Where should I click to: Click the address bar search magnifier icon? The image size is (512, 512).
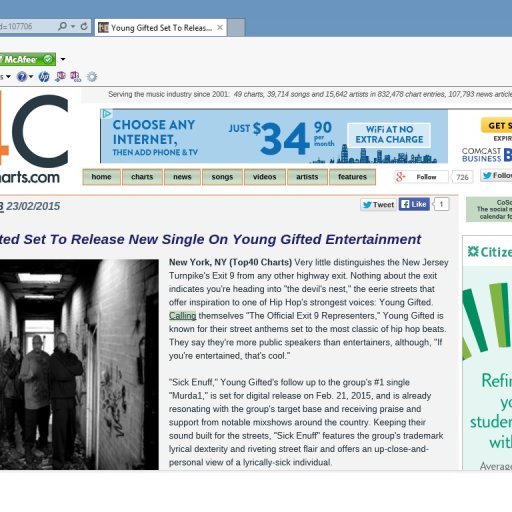coord(62,26)
